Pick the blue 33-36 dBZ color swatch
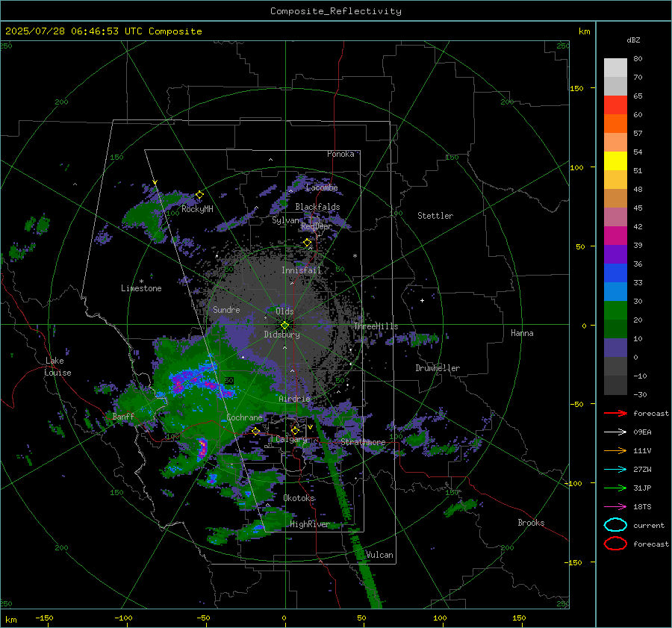 (615, 273)
